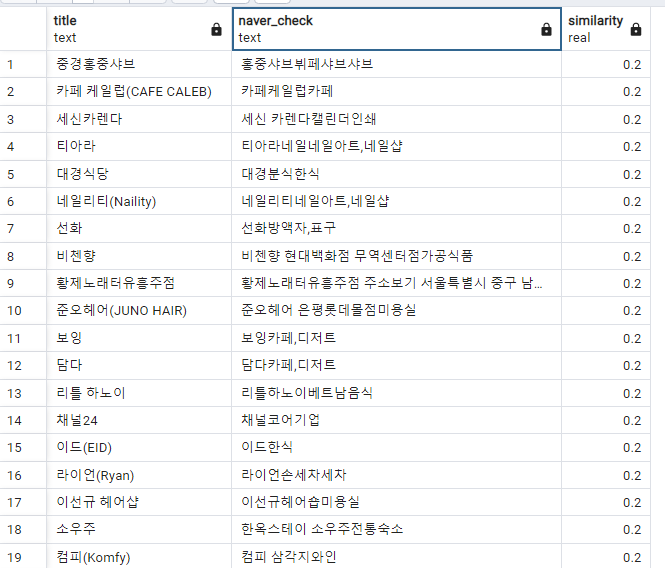The height and width of the screenshot is (568, 665).
Task: Select the title column header
Action: coord(139,29)
